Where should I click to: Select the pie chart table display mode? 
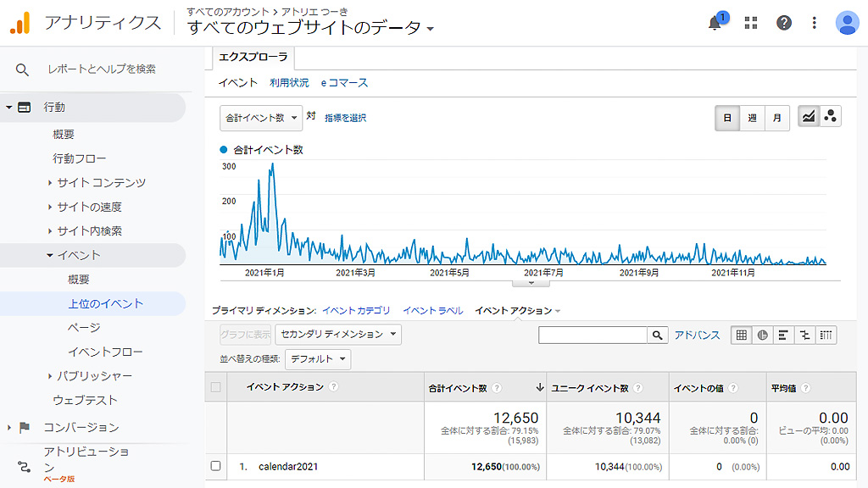pos(763,335)
